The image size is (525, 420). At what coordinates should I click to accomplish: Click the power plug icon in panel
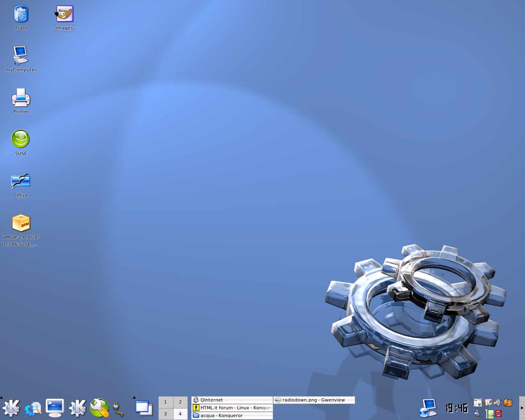click(x=118, y=409)
